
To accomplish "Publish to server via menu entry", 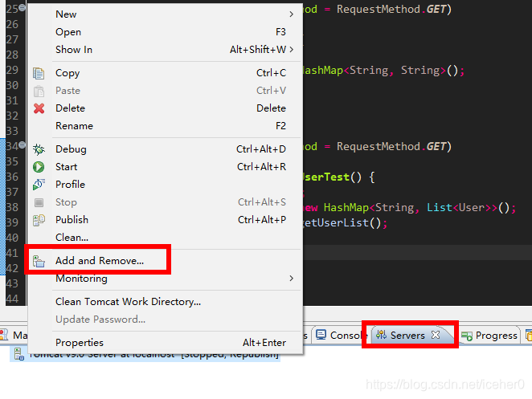I will click(x=165, y=220).
